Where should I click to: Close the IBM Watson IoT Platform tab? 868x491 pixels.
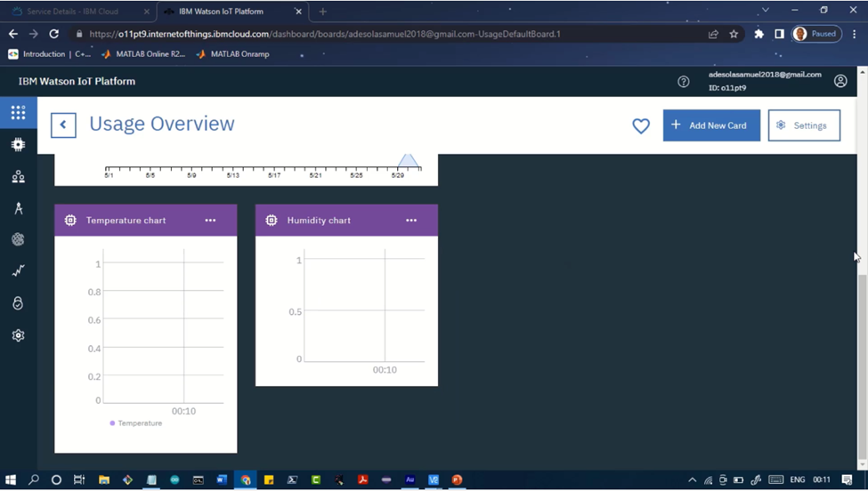(x=298, y=11)
